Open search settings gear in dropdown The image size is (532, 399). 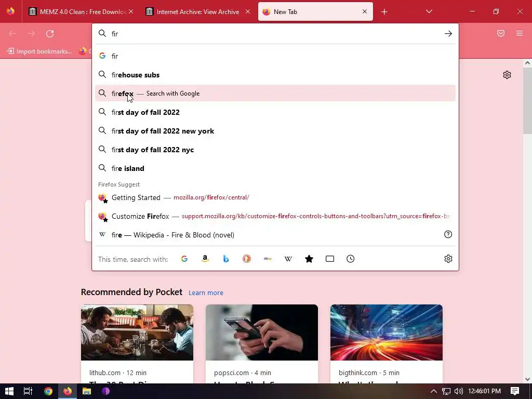pos(448,259)
